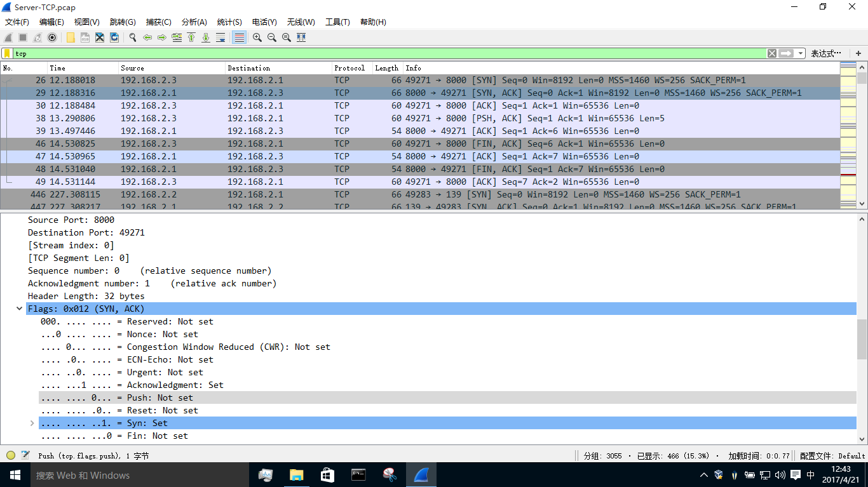This screenshot has width=868, height=487.
Task: Click the packet list color minimap
Action: click(x=848, y=133)
